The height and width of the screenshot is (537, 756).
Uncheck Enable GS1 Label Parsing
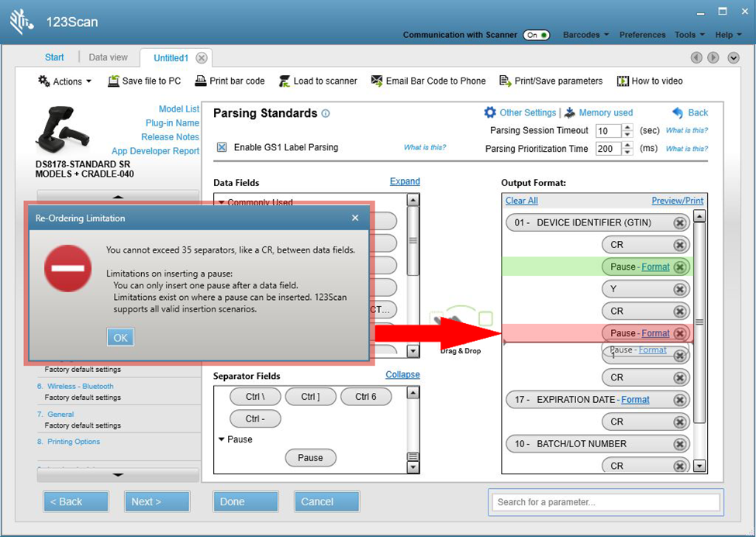[221, 147]
